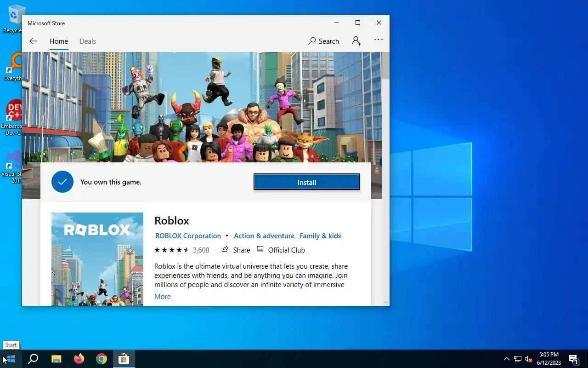
Task: Maximize the Microsoft Store window
Action: click(x=358, y=23)
